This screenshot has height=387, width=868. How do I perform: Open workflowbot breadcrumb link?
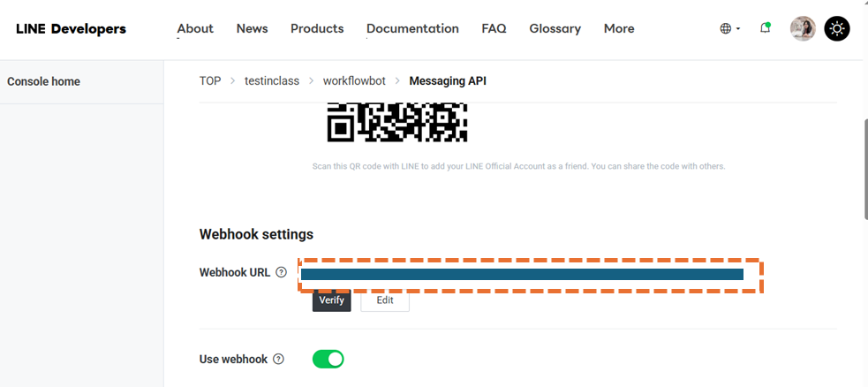coord(354,81)
